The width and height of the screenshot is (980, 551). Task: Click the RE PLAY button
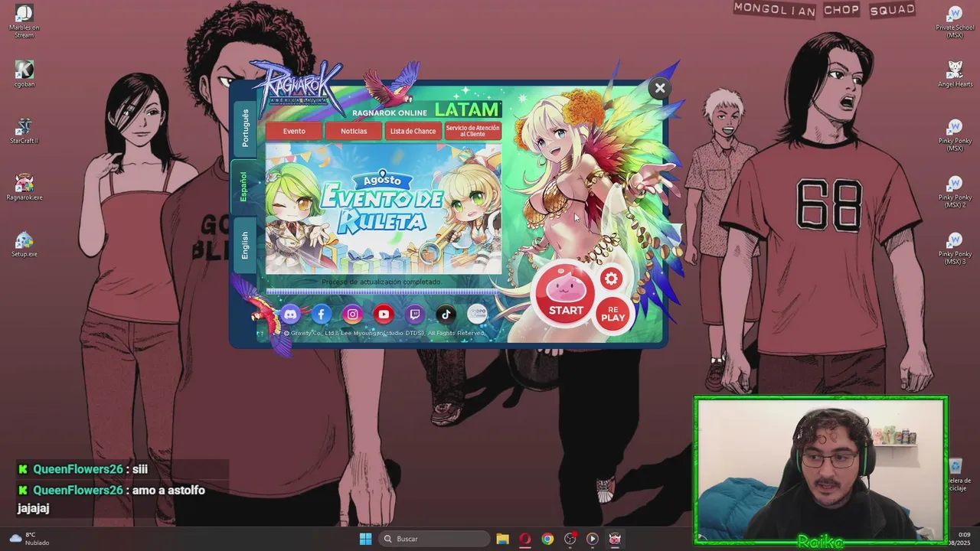pyautogui.click(x=612, y=314)
